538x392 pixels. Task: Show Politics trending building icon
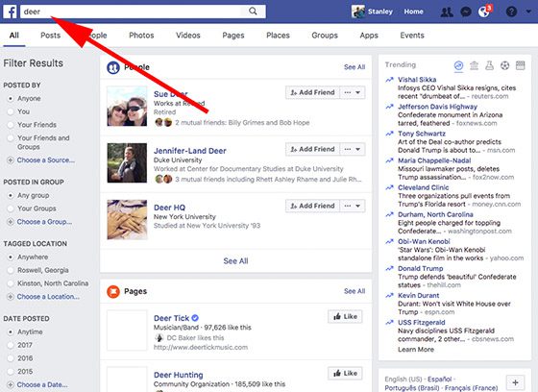point(475,65)
